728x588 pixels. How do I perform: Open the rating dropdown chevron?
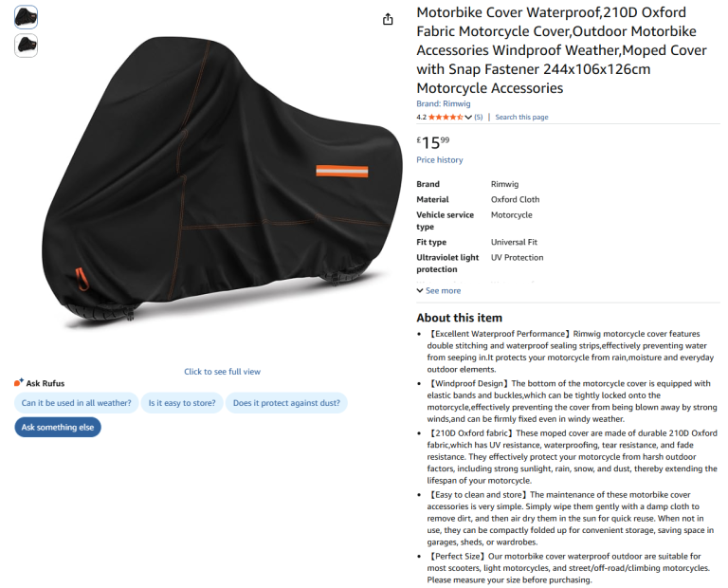468,117
